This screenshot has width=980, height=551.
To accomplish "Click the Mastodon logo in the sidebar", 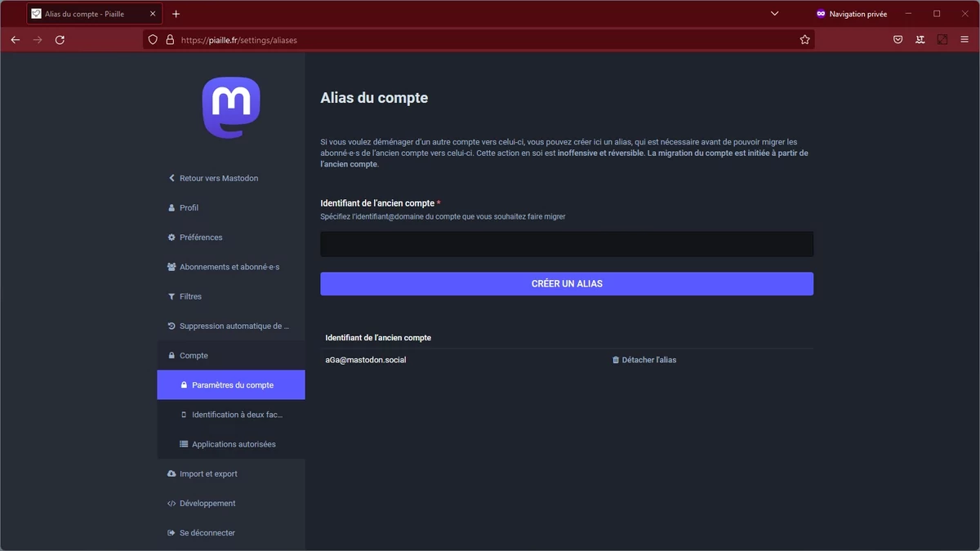I will [x=231, y=108].
